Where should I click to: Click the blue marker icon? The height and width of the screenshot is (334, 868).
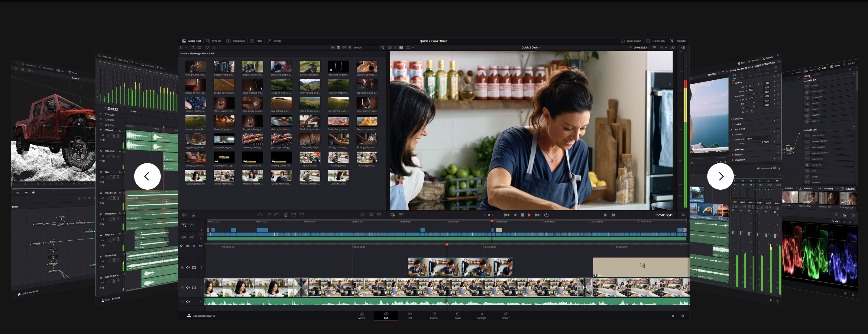point(194,246)
